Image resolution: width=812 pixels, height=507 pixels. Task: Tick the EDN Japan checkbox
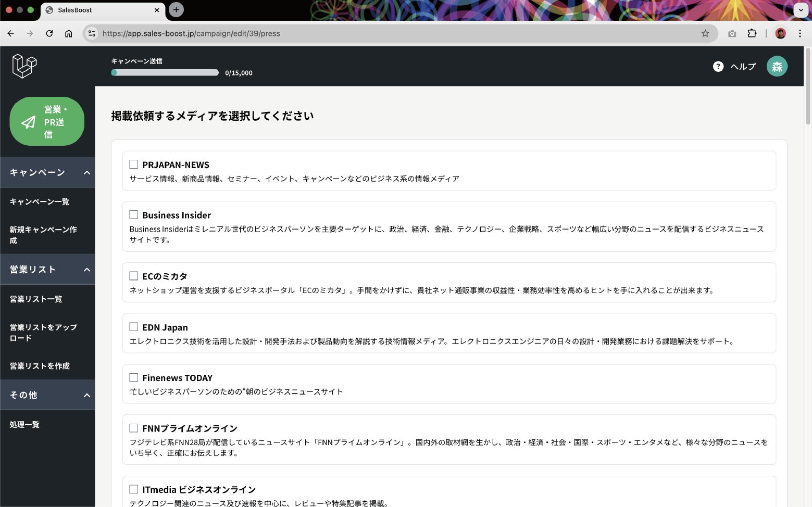tap(134, 327)
